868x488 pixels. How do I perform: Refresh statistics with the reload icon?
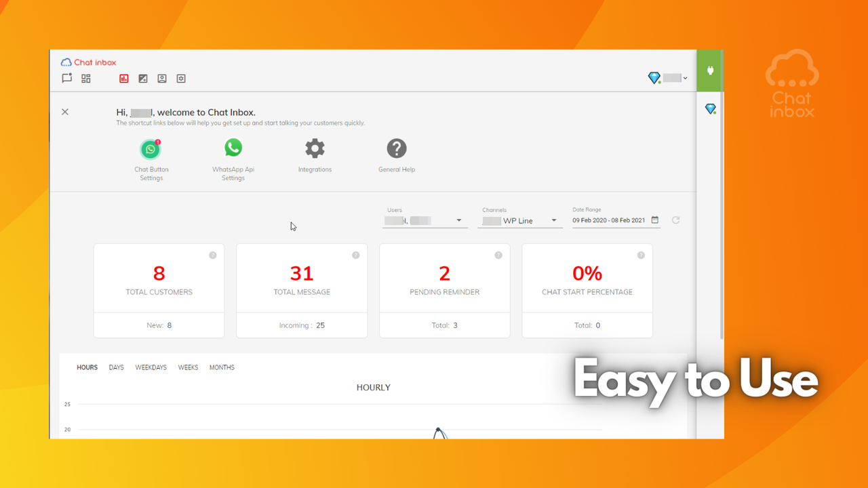coord(675,220)
